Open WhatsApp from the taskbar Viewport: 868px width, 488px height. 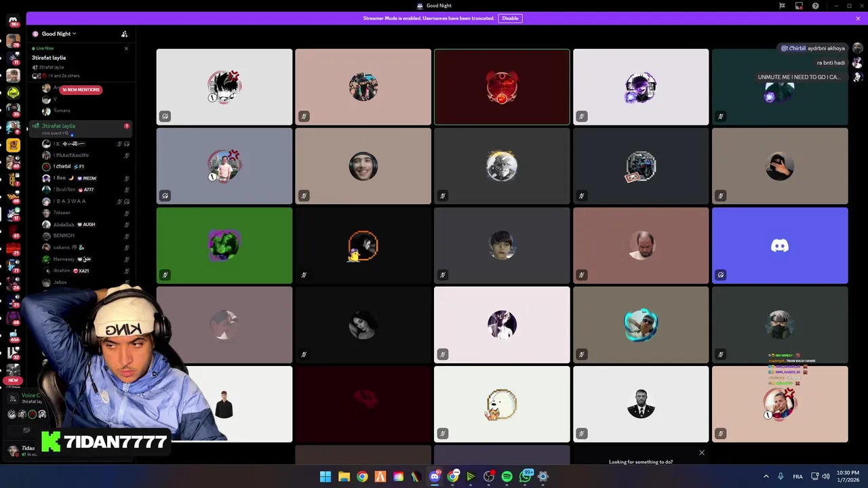(x=525, y=476)
